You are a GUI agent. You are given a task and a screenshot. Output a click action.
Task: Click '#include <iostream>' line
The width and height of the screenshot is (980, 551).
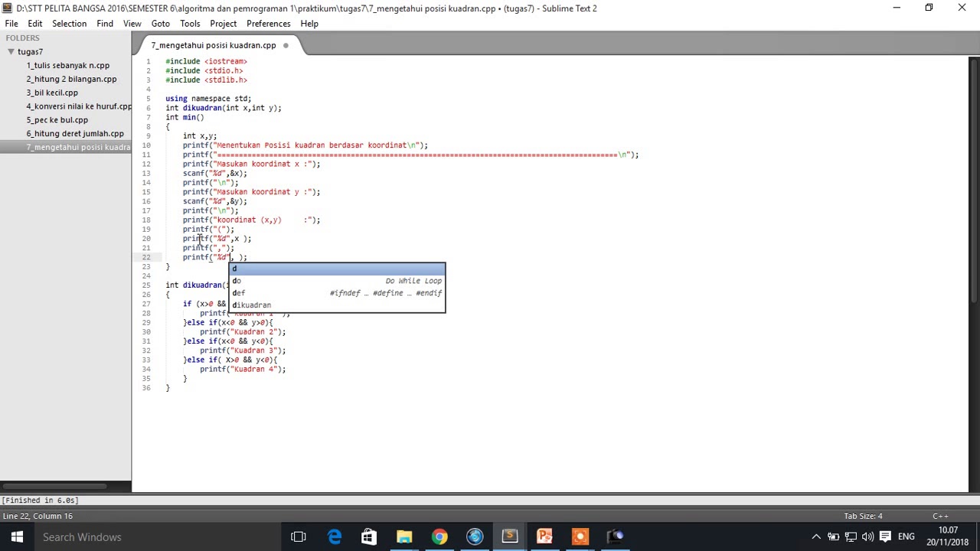tap(206, 61)
